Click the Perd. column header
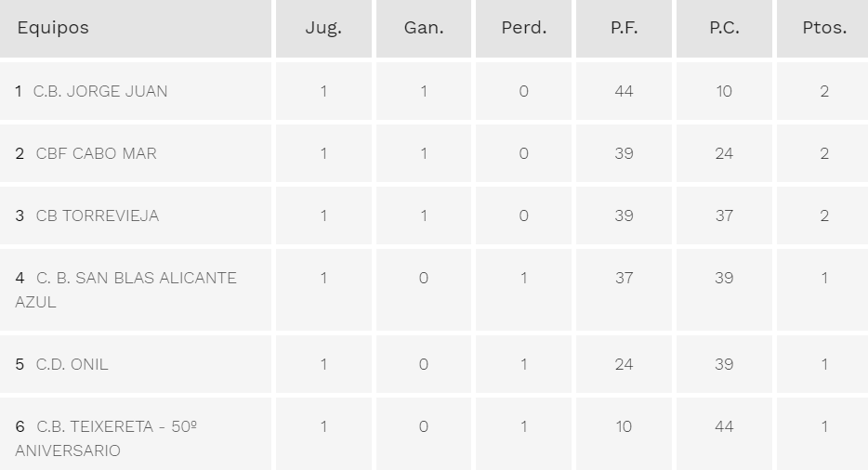 tap(524, 28)
